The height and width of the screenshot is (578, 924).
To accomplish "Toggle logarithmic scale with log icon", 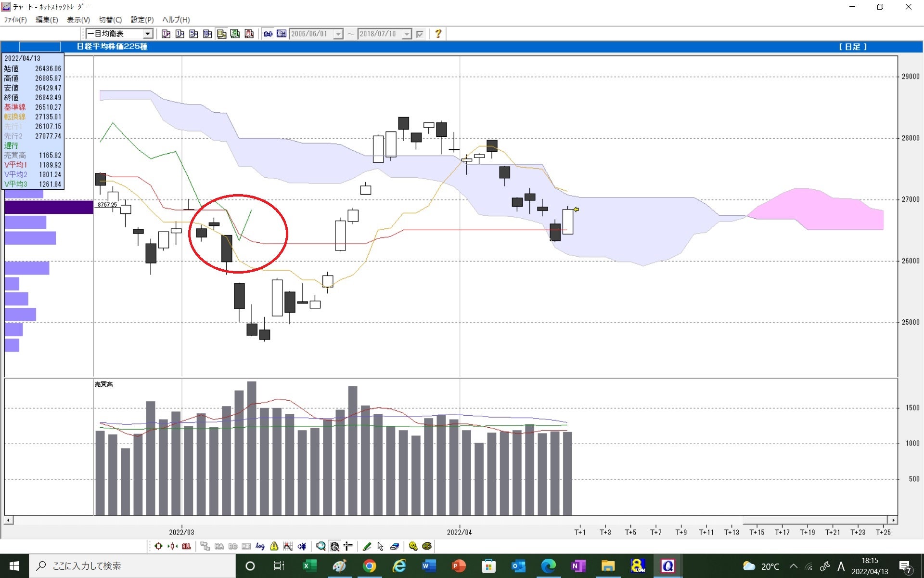I will (x=260, y=546).
